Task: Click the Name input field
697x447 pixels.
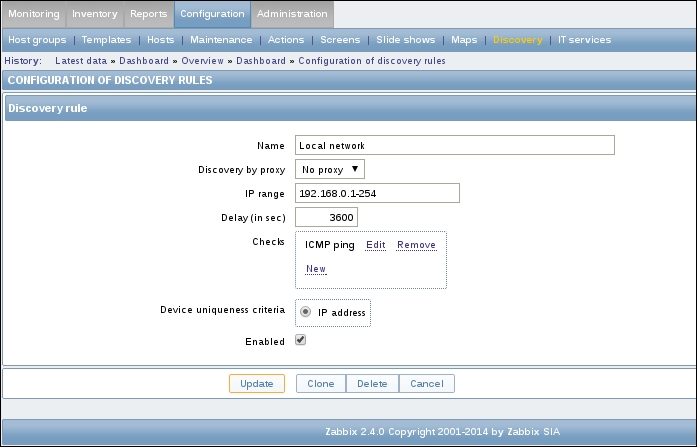Action: (x=455, y=146)
